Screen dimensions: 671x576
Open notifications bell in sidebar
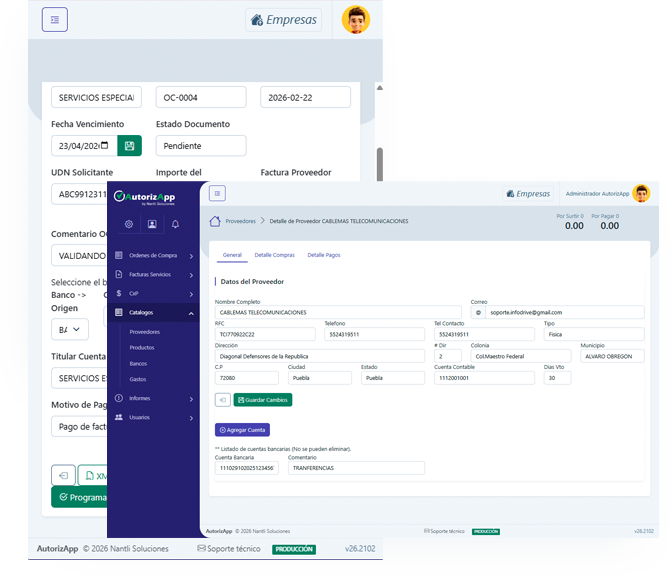click(175, 224)
